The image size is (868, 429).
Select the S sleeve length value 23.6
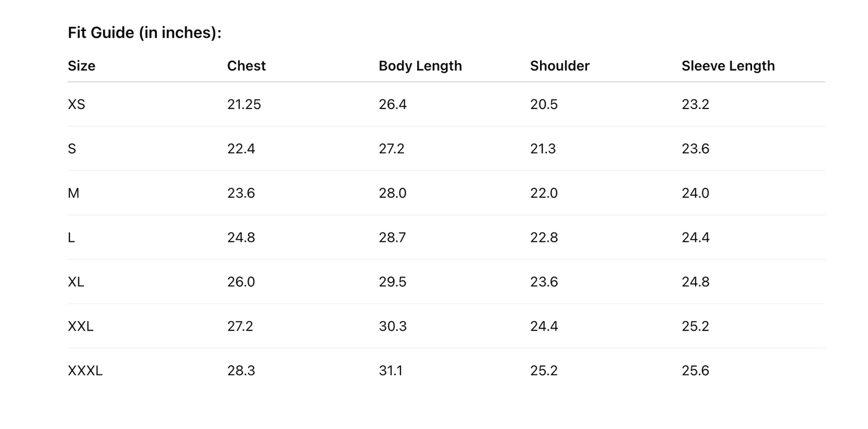[695, 149]
